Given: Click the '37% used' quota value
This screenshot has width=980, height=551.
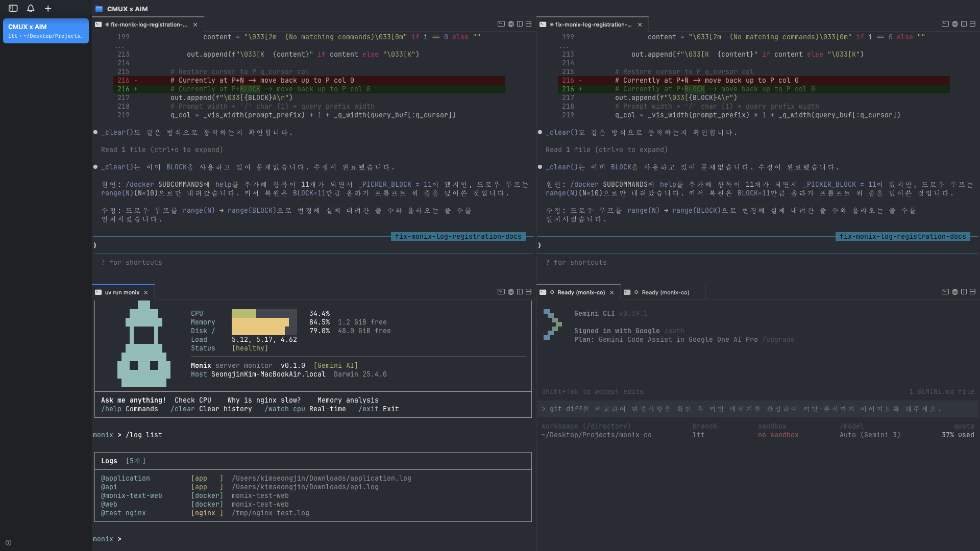Looking at the screenshot, I should [958, 435].
